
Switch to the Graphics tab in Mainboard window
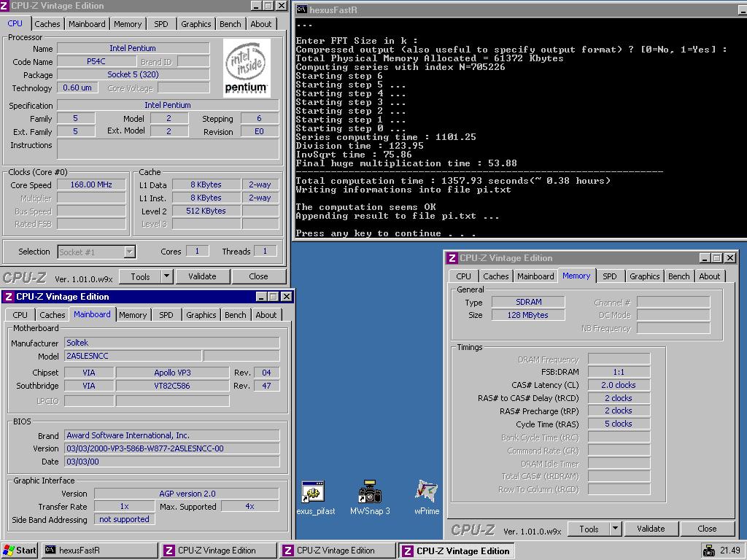pos(201,315)
